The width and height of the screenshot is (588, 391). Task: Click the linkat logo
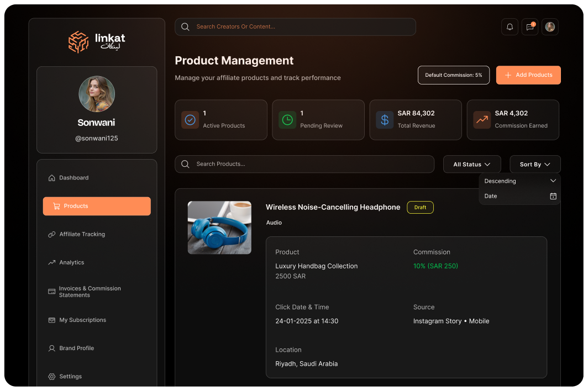click(x=97, y=42)
